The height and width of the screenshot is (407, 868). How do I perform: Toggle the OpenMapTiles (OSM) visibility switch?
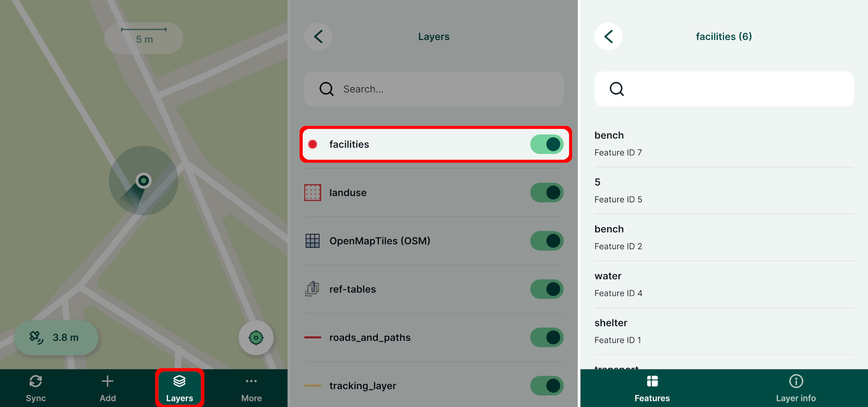point(546,241)
